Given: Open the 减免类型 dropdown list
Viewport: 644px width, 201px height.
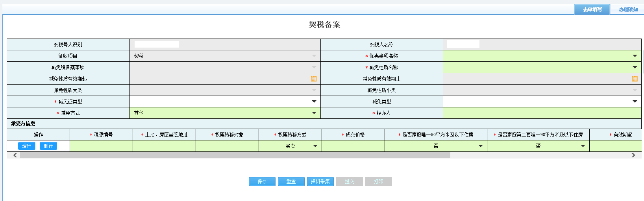Looking at the screenshot, I should 635,101.
